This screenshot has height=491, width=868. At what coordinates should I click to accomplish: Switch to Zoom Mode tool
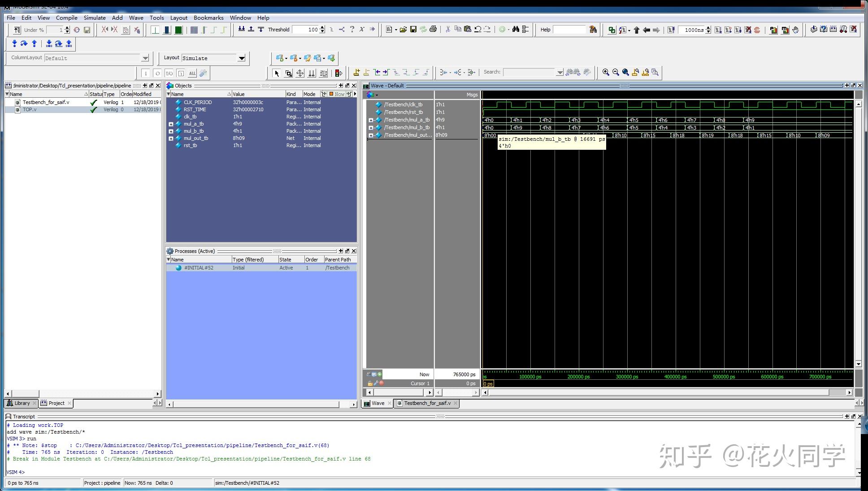tap(288, 73)
